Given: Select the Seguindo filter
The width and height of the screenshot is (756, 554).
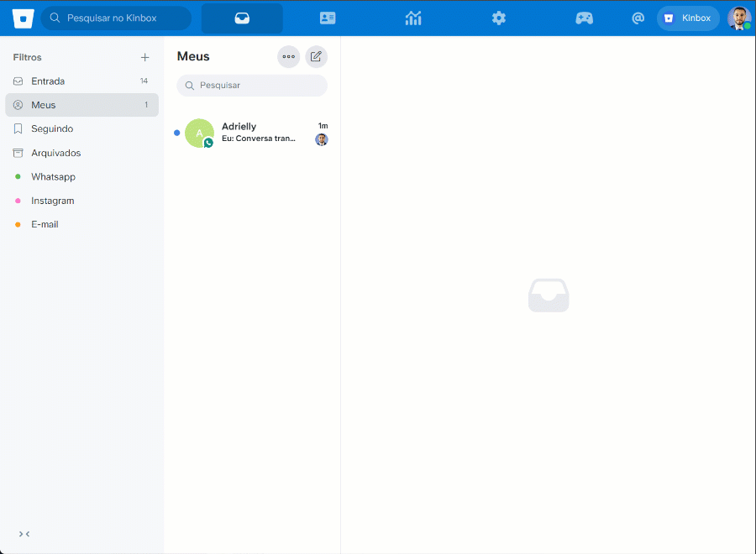Looking at the screenshot, I should 52,129.
